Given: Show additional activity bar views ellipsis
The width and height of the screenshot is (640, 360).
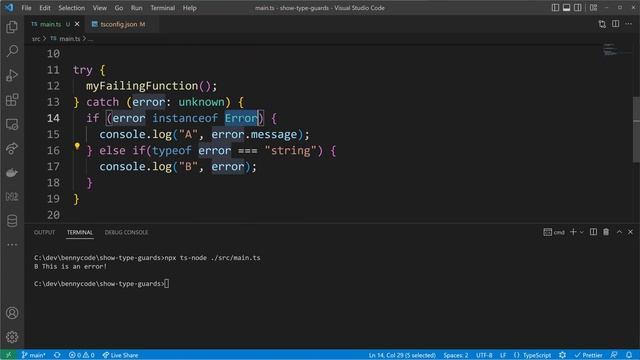Looking at the screenshot, I should [x=12, y=244].
